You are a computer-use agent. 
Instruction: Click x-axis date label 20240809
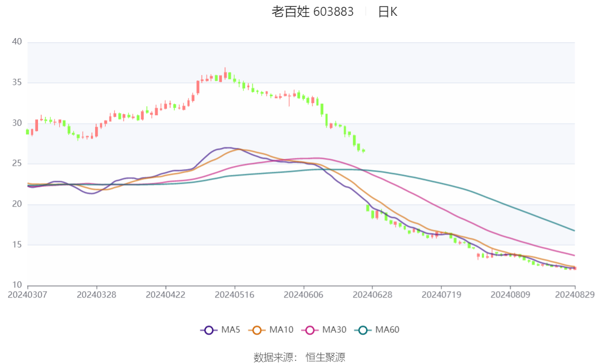pyautogui.click(x=510, y=295)
